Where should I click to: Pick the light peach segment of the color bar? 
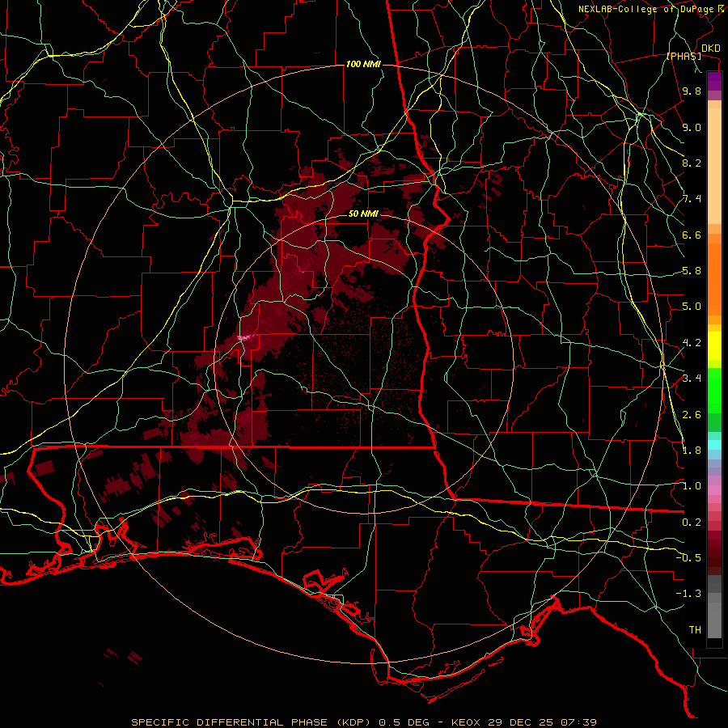(x=714, y=166)
